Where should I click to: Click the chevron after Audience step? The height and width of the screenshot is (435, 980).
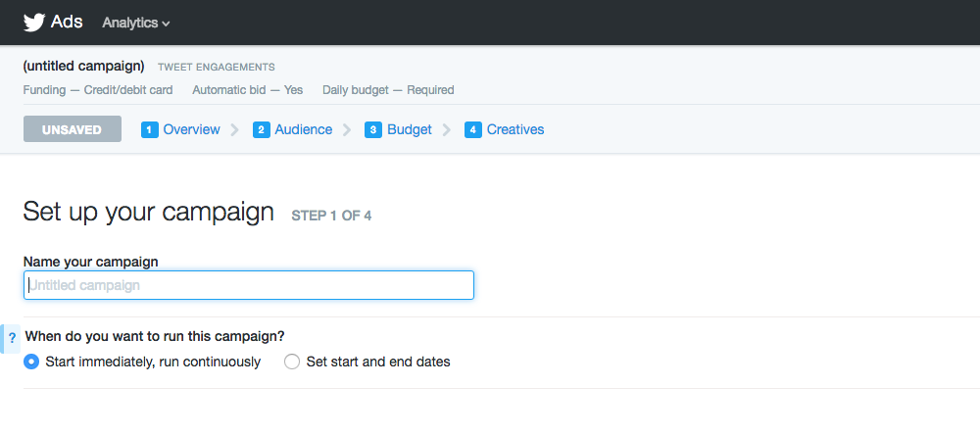click(347, 130)
